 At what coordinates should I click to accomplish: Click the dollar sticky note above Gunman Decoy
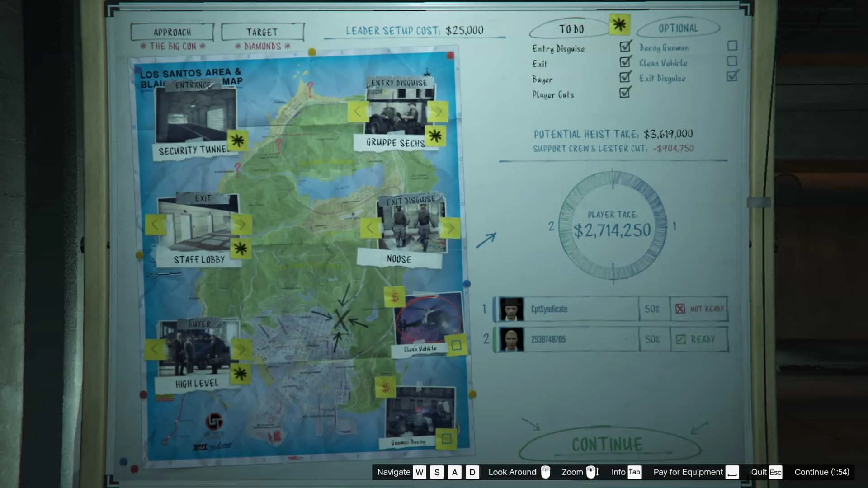click(x=385, y=387)
